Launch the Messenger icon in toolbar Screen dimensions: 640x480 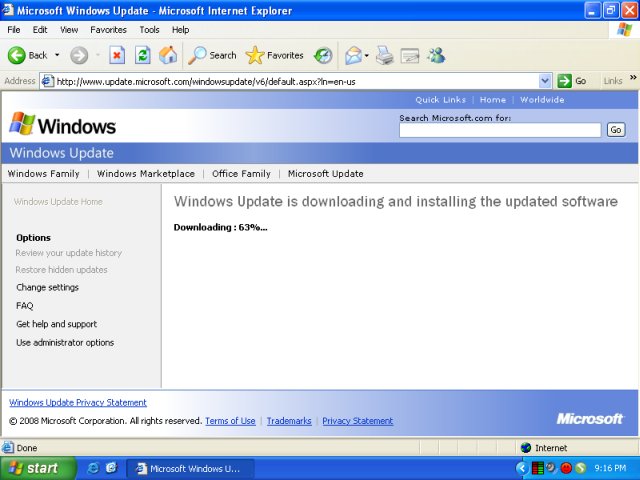click(436, 55)
